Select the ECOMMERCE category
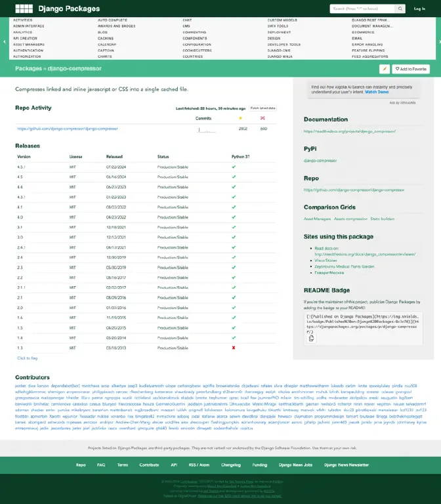This screenshot has height=504, width=441. pyautogui.click(x=363, y=32)
